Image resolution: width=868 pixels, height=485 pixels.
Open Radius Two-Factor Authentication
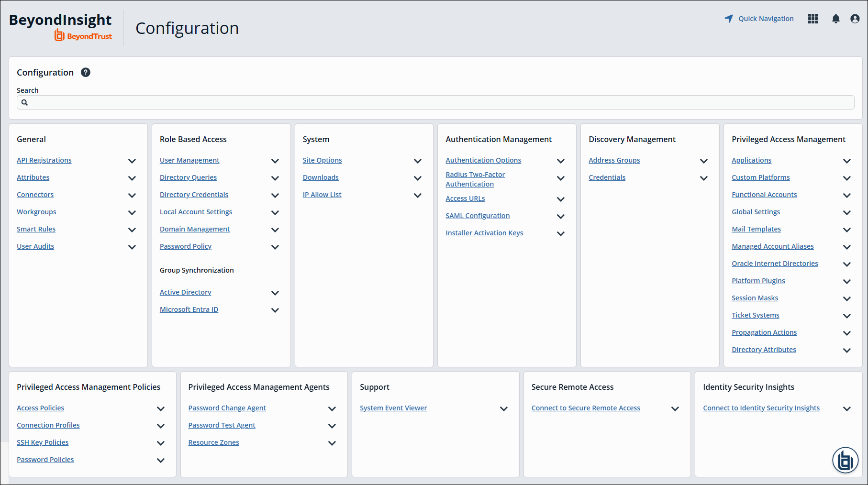[475, 179]
